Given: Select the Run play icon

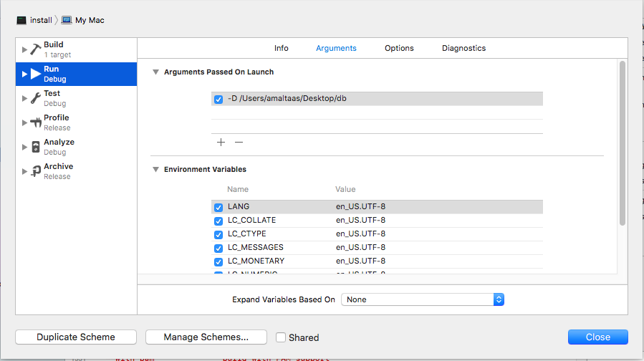Looking at the screenshot, I should pos(36,74).
